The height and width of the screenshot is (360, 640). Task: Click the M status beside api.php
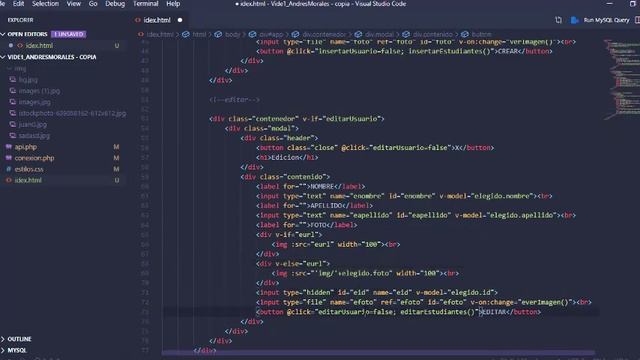pos(116,147)
